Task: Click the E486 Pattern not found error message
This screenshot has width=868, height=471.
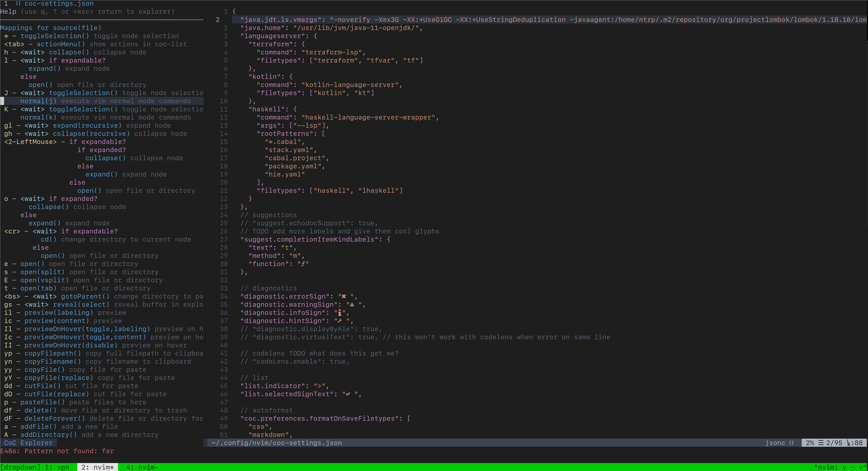Action: point(57,451)
